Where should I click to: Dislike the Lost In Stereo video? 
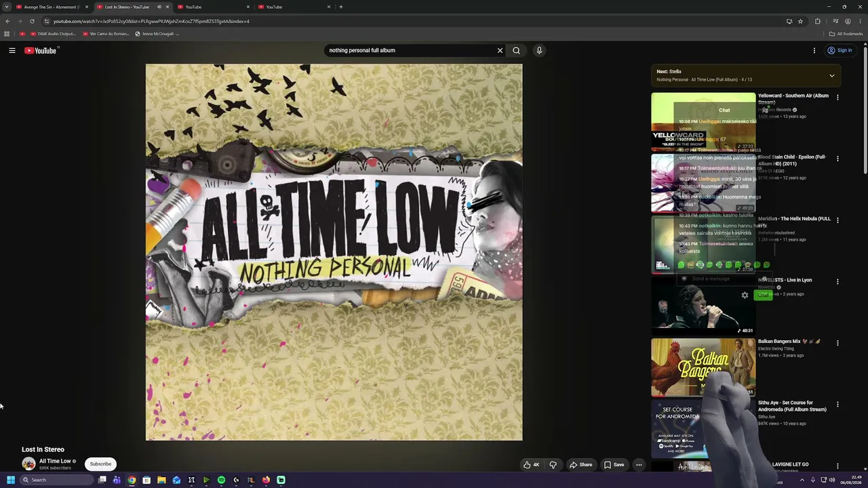click(x=553, y=464)
